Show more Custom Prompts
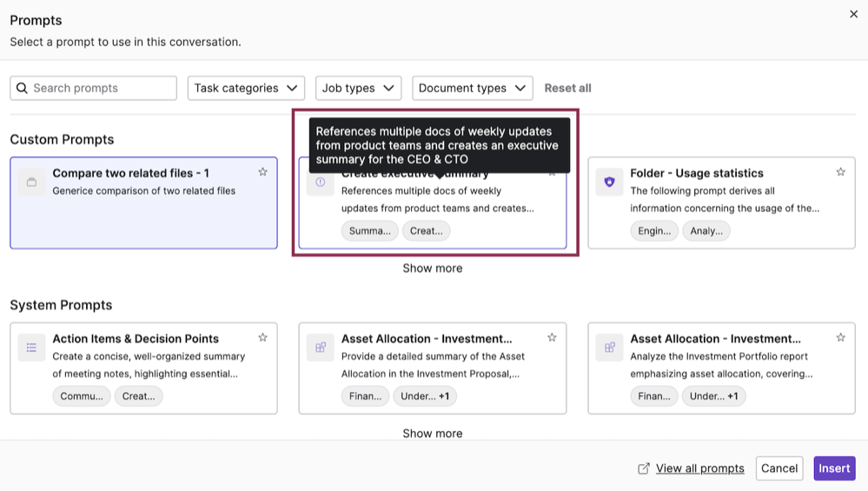 [x=432, y=269]
